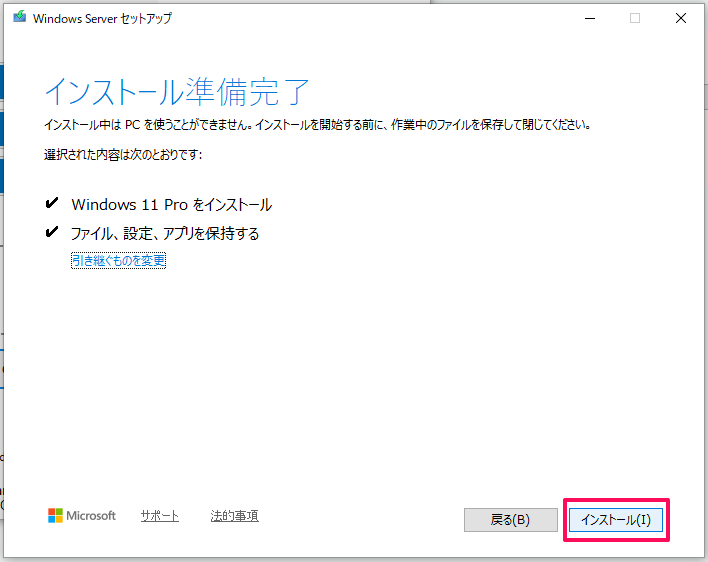
Task: Close the Windows Server setup window
Action: click(681, 18)
